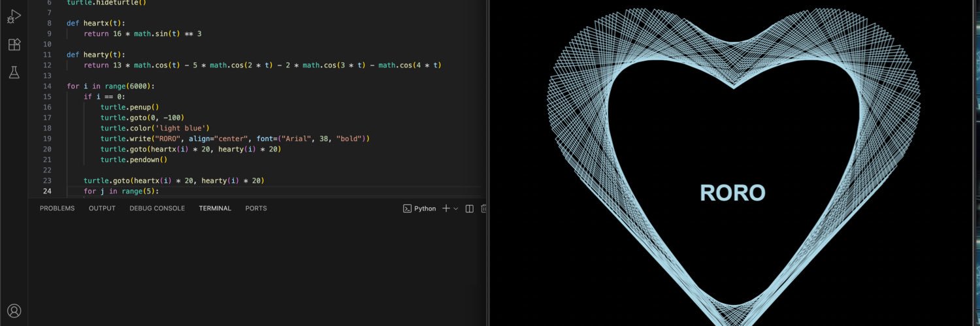The height and width of the screenshot is (326, 980).
Task: Open the Testing flask view
Action: click(14, 73)
